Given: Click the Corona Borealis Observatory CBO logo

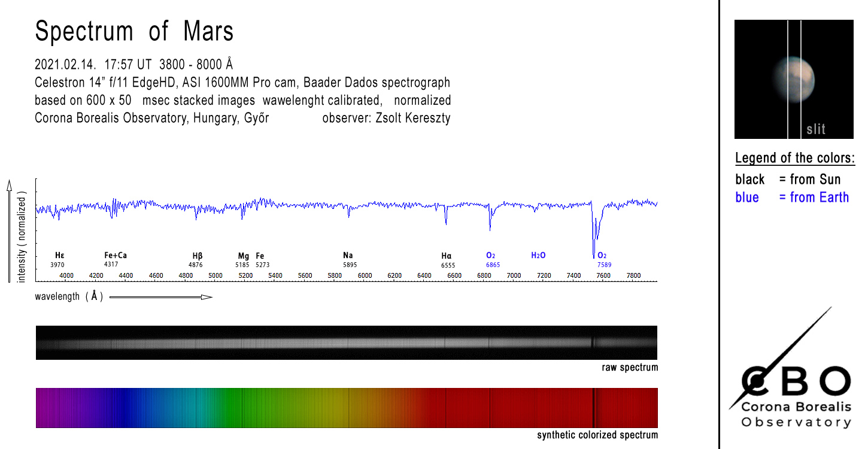Looking at the screenshot, I should (790, 367).
